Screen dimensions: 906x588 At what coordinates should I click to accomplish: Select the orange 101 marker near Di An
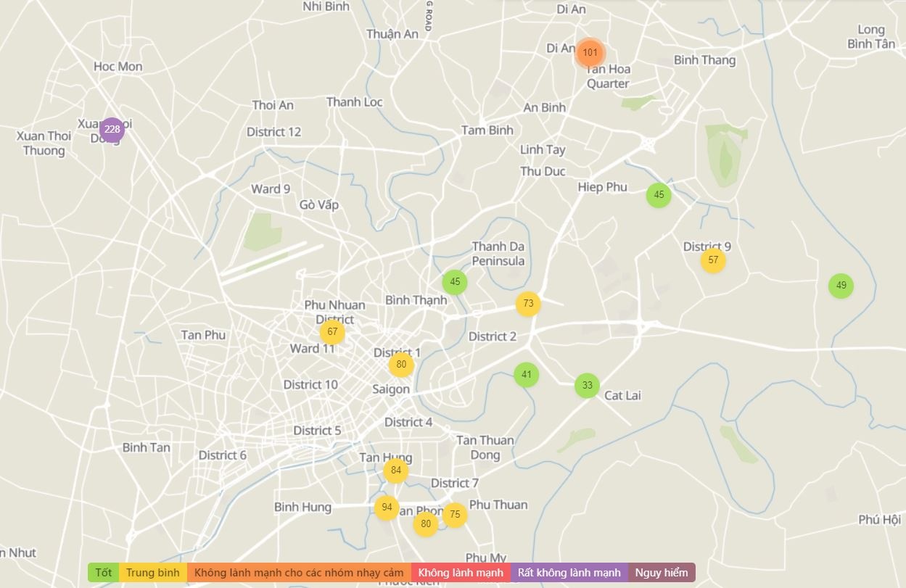click(590, 52)
